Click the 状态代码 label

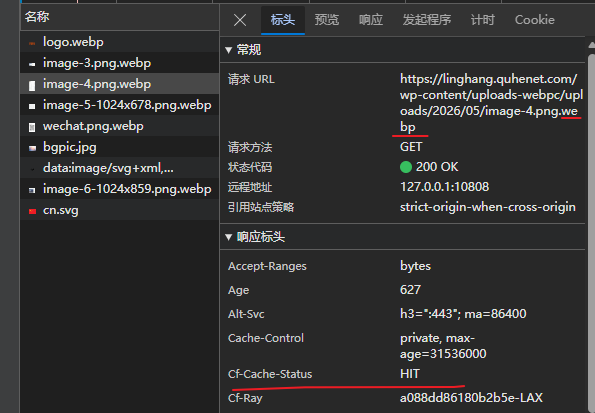click(x=250, y=167)
